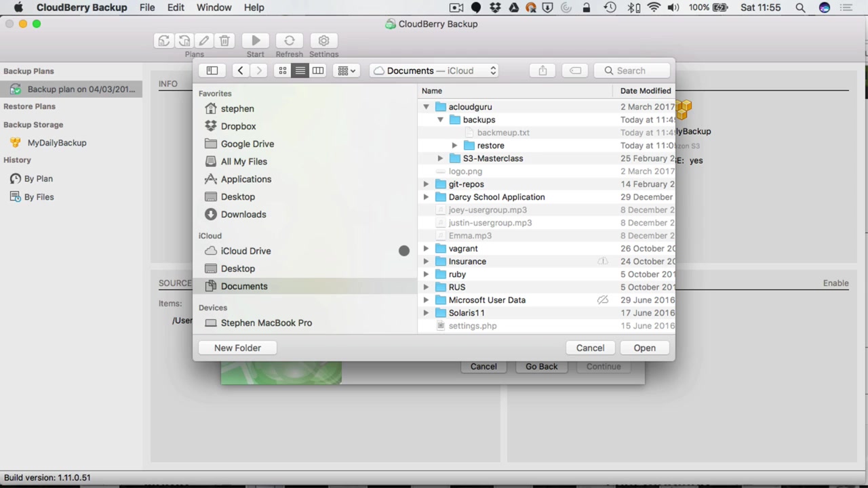Sort by the Name column header
The image size is (868, 488).
pos(515,91)
